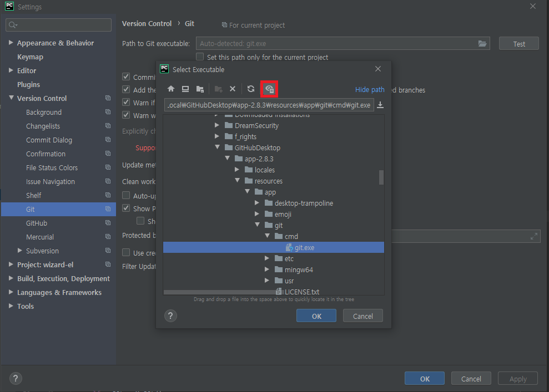549x392 pixels.
Task: Click vertical scrollbar in file tree
Action: click(381, 177)
